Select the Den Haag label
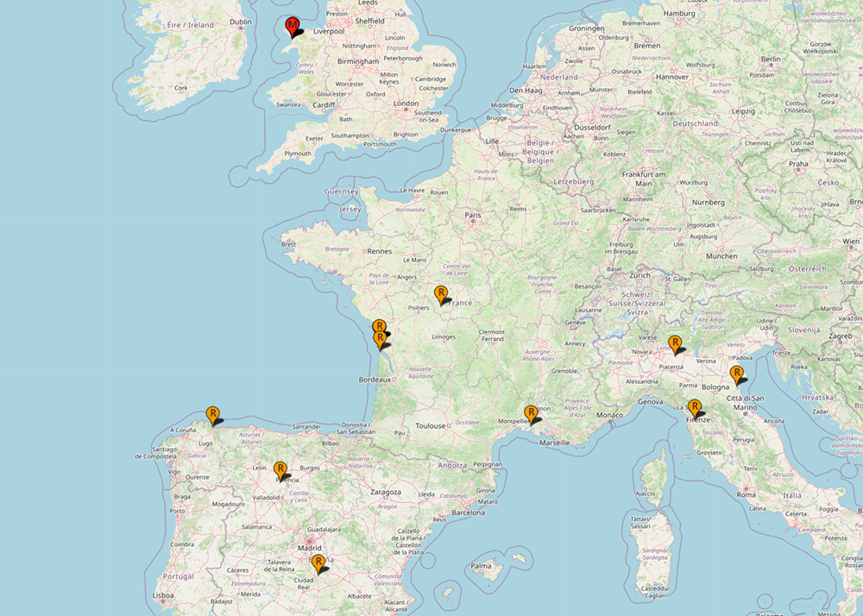This screenshot has height=616, width=863. click(526, 91)
